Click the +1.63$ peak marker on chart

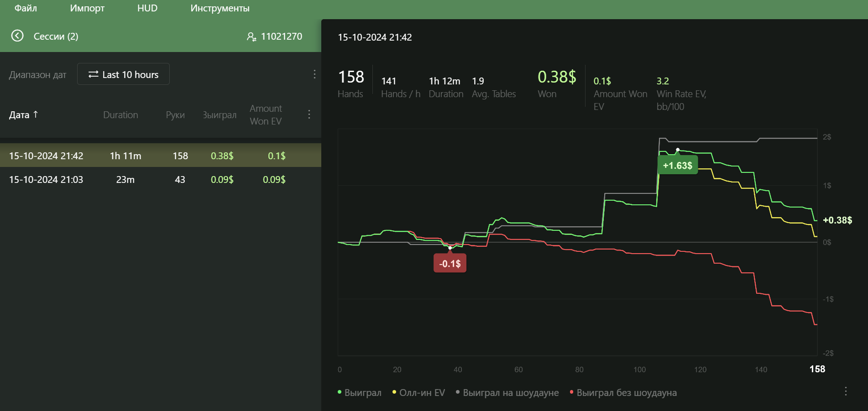tap(678, 165)
